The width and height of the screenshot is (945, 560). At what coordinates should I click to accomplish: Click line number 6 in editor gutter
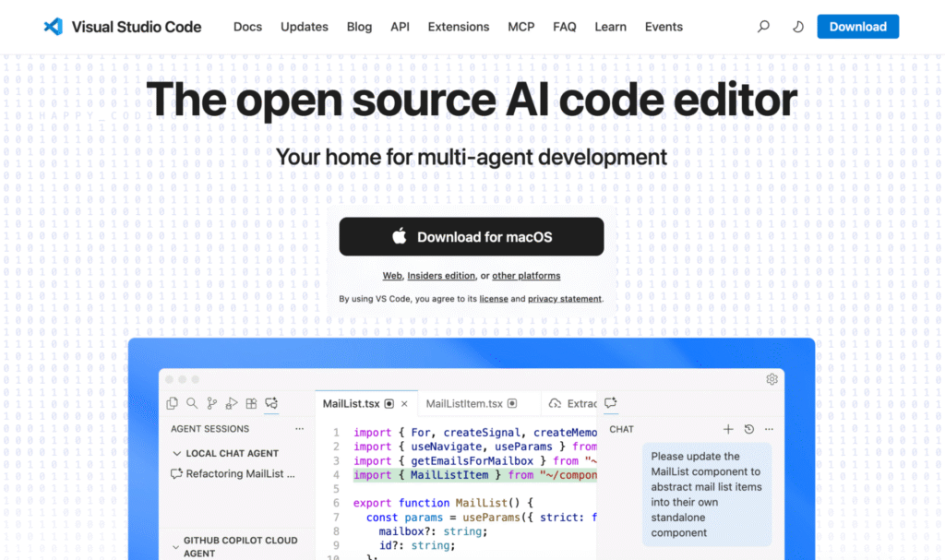(336, 503)
